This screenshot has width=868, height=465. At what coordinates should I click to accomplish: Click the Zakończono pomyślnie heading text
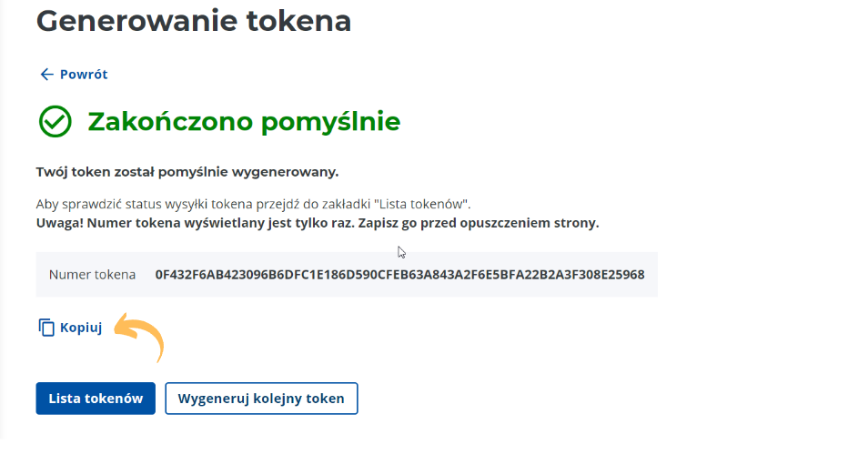click(244, 121)
